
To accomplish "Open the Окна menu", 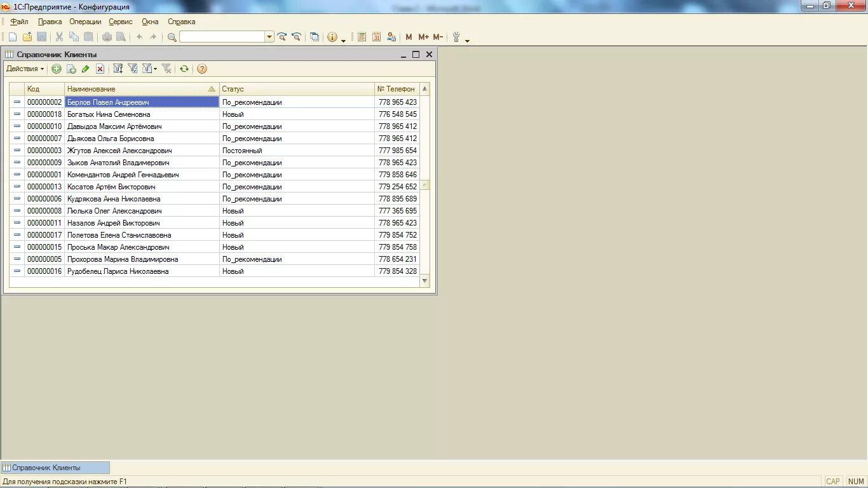I will 150,22.
